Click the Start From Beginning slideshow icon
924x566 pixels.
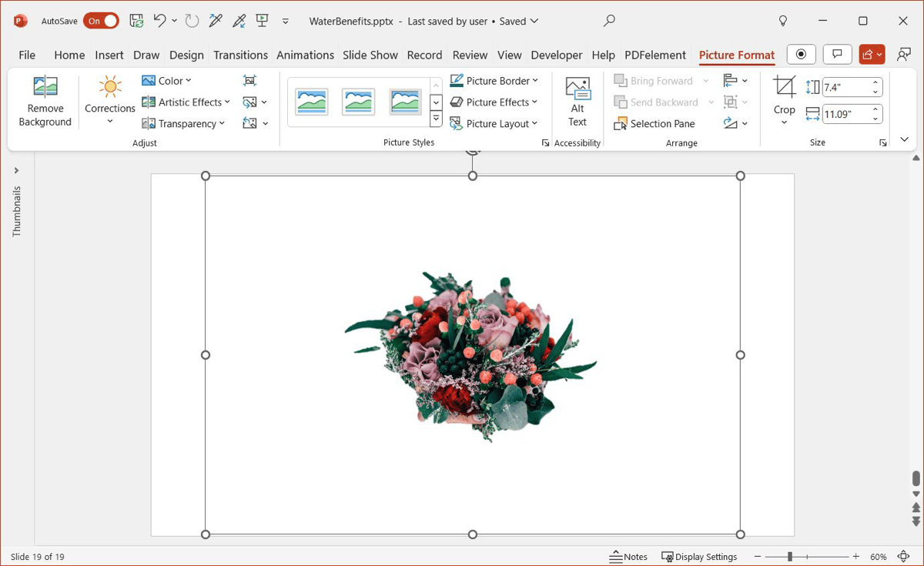pyautogui.click(x=263, y=21)
